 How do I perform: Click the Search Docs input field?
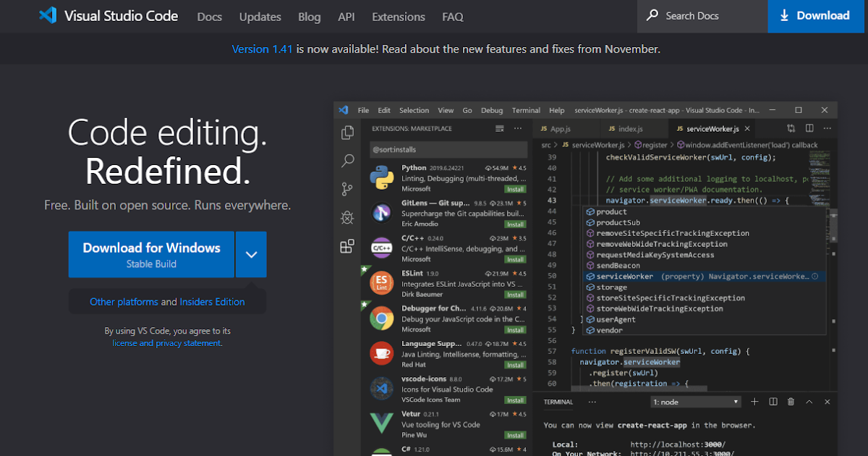(702, 16)
